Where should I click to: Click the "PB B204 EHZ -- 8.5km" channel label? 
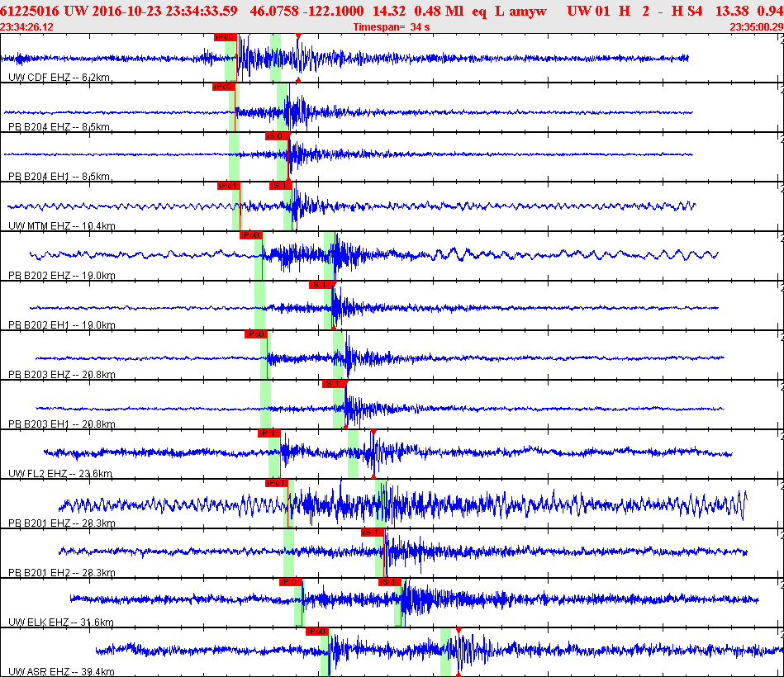(59, 127)
